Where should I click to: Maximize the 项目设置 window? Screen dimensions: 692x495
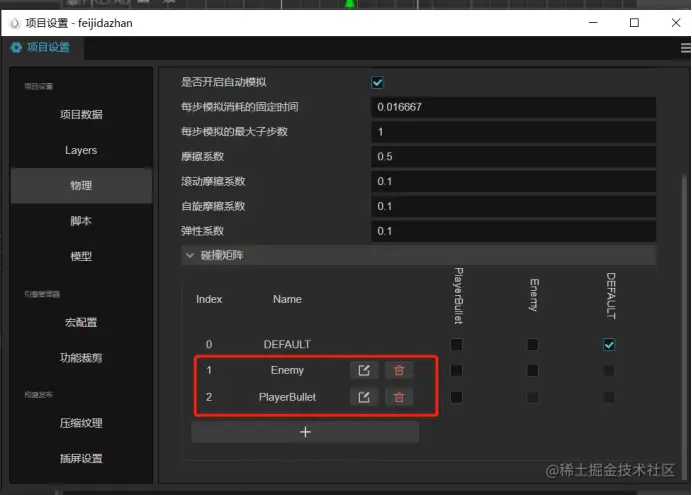(634, 23)
